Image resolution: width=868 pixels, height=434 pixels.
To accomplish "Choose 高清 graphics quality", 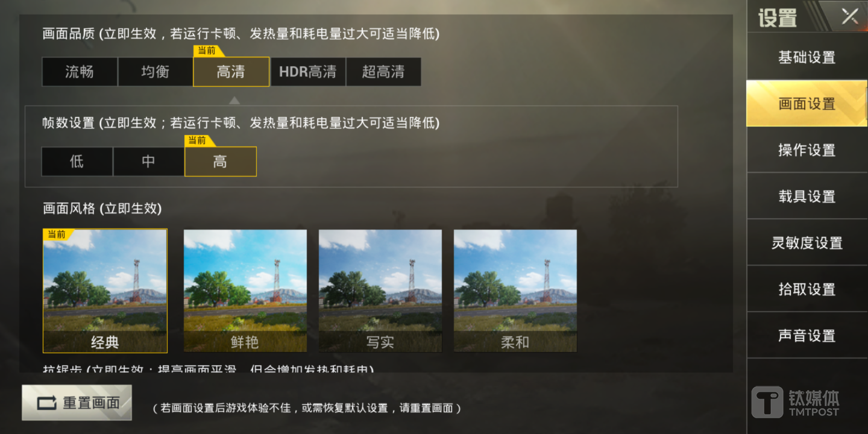I will (231, 72).
